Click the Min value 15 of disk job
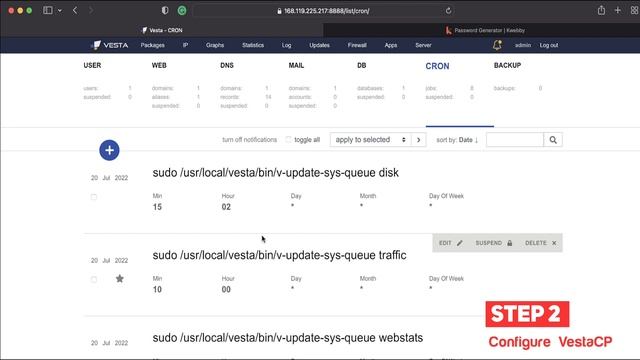Viewport: 640px width, 360px height. [x=157, y=207]
